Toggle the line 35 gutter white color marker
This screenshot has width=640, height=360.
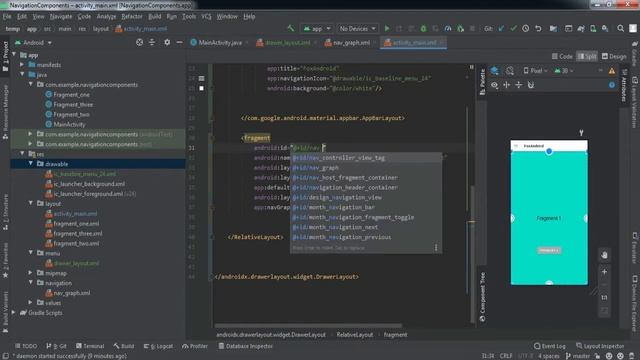[201, 88]
